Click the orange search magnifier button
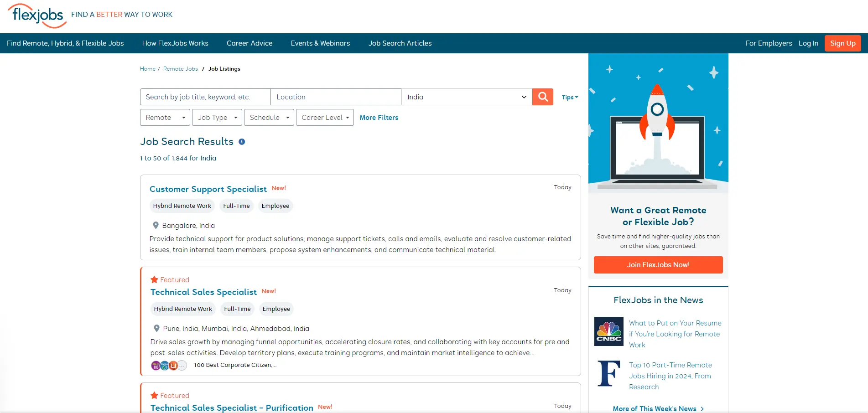868x413 pixels. pos(543,97)
